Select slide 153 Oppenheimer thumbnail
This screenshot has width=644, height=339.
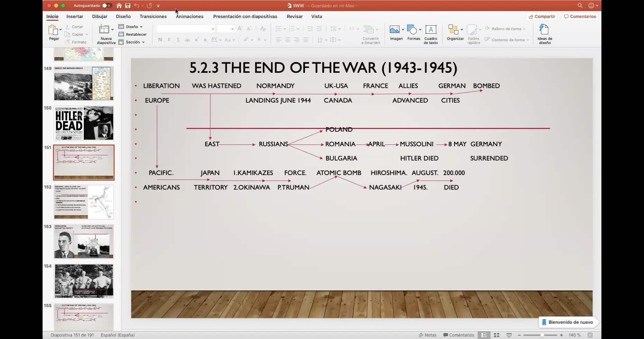84,242
